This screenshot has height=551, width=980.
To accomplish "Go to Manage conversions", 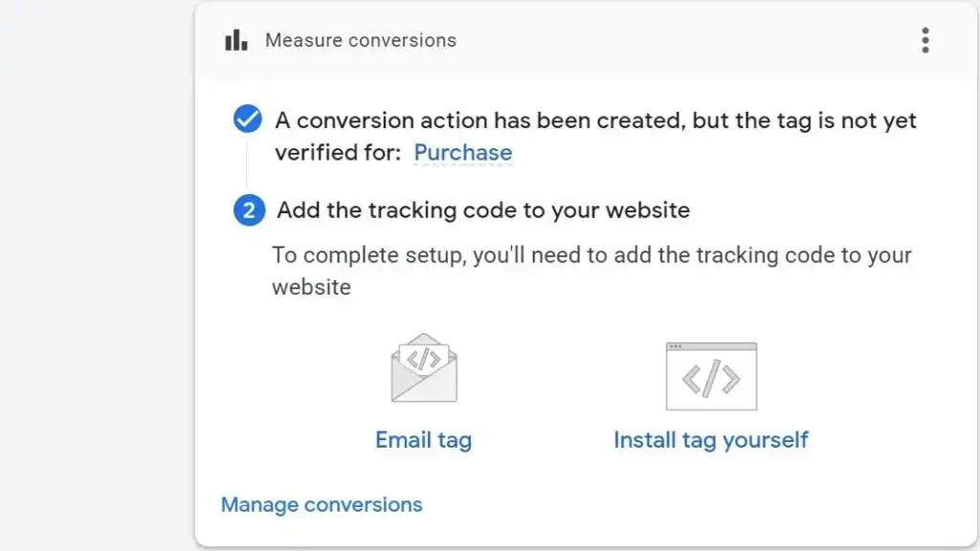I will (322, 504).
